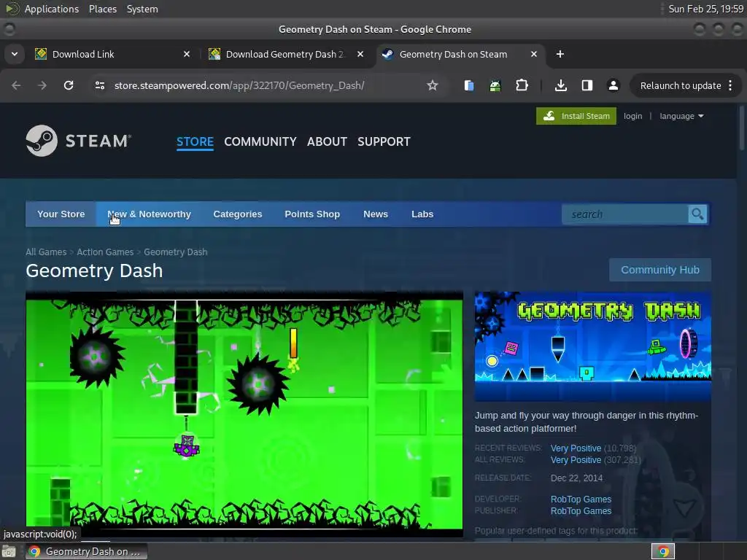View site information icon in address bar
The width and height of the screenshot is (747, 560).
[99, 85]
